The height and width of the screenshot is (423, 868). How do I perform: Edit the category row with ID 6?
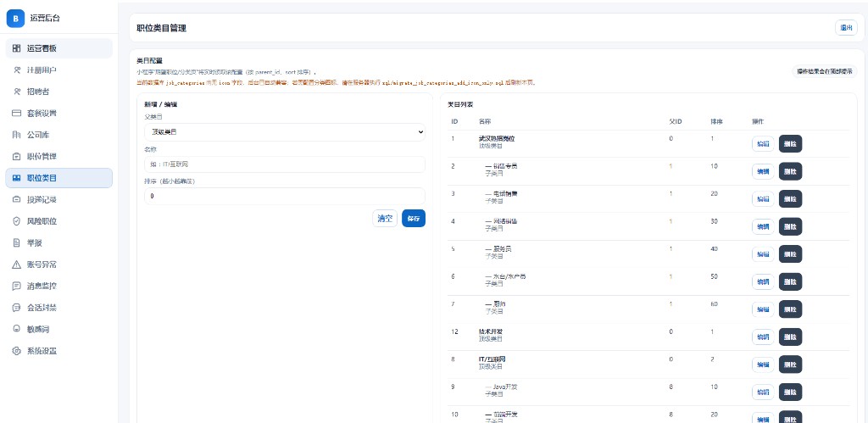(x=763, y=281)
